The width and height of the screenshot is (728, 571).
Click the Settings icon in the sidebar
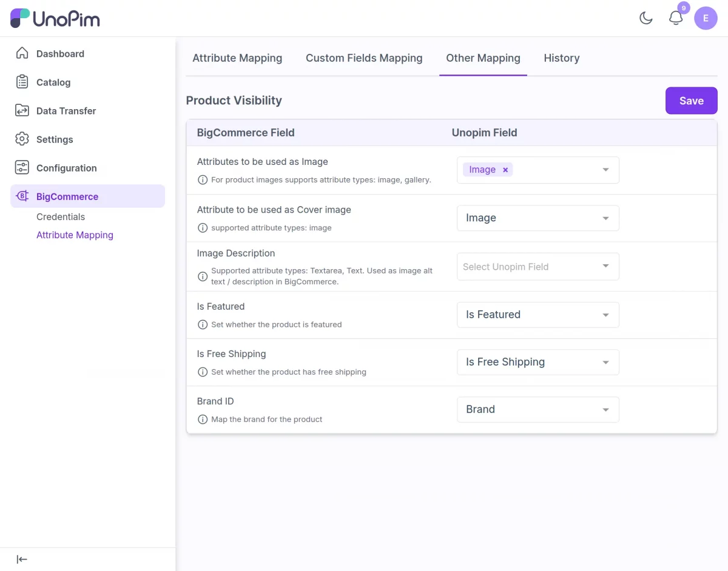21,139
